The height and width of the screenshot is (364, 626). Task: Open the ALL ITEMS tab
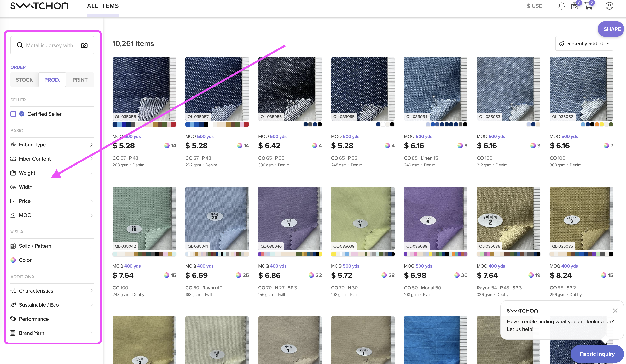point(103,6)
